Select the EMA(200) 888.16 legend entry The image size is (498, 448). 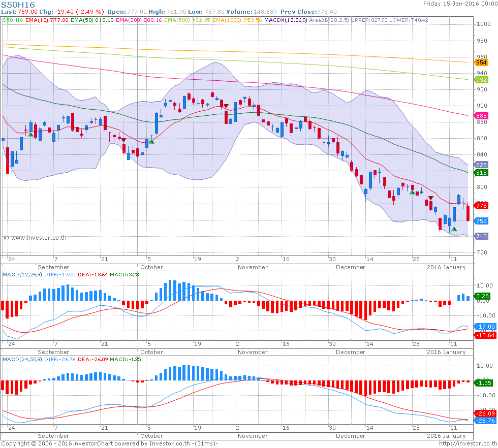pos(139,20)
